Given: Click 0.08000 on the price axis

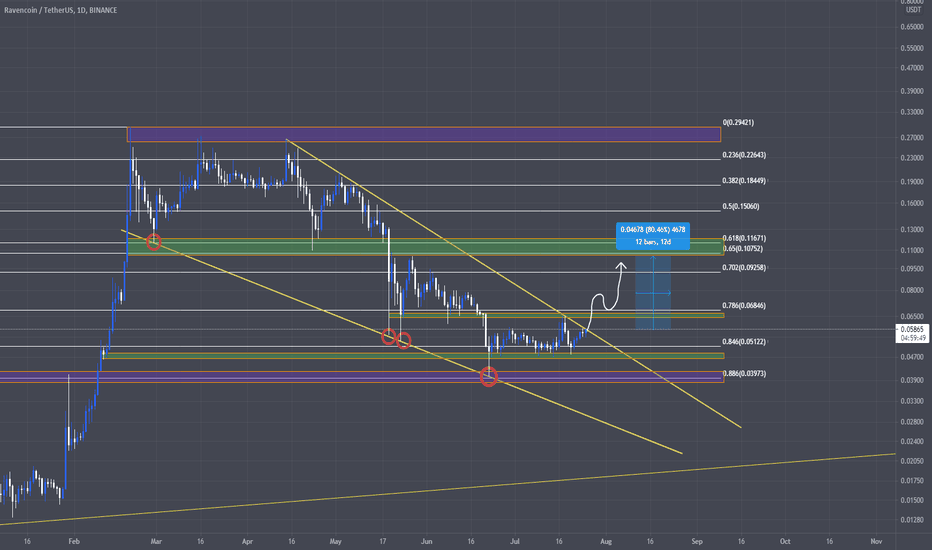Looking at the screenshot, I should click(x=912, y=291).
